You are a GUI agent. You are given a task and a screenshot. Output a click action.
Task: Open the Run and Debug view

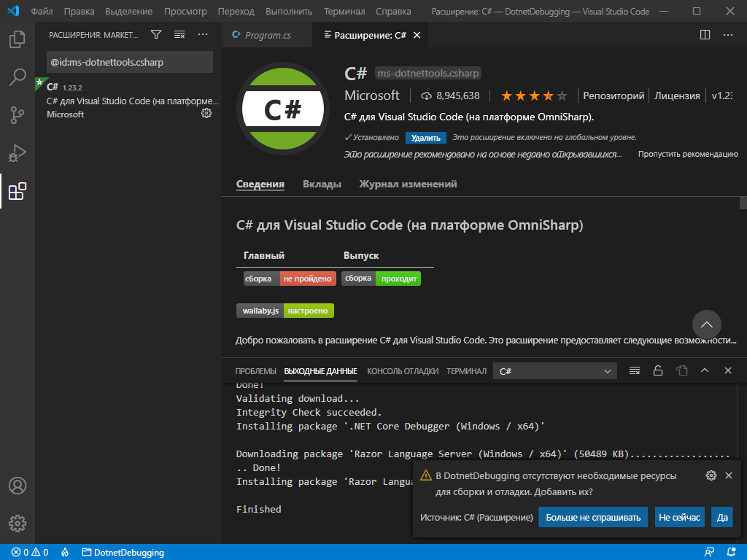pyautogui.click(x=18, y=152)
